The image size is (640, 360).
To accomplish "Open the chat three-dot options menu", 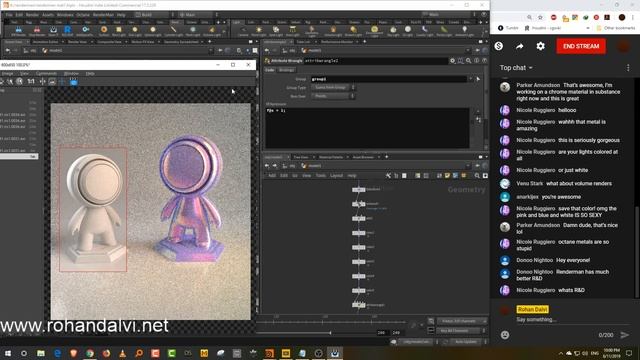I will [628, 68].
